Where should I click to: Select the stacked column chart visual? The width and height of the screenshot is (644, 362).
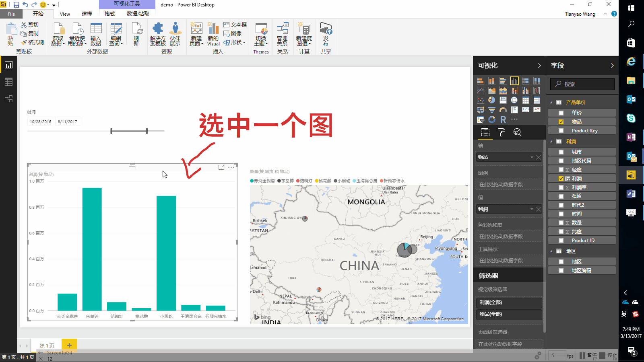point(491,81)
